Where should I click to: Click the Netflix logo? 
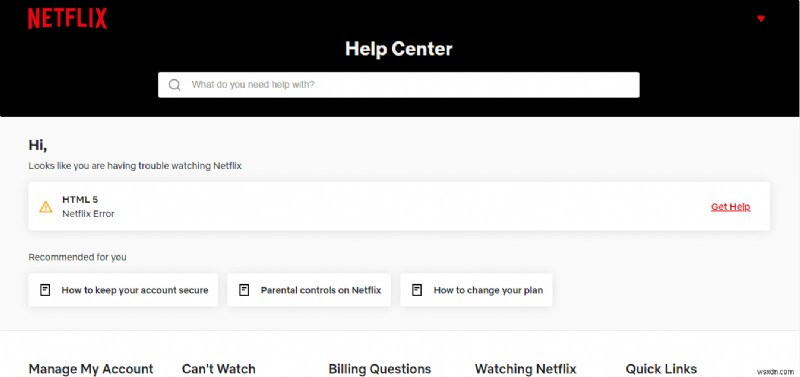click(67, 18)
